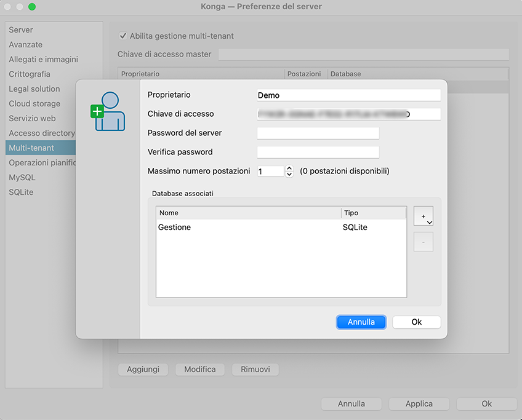Select SQLite in the sidebar
The image size is (522, 420).
click(21, 192)
